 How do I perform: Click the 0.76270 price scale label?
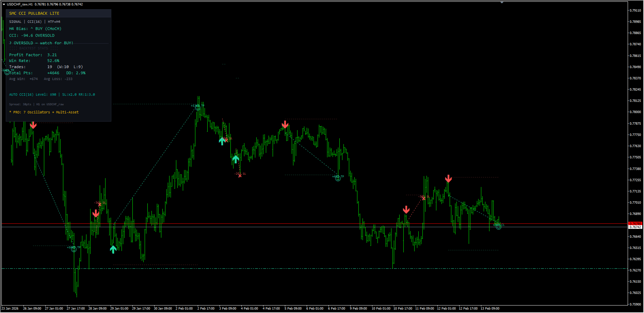(635, 270)
